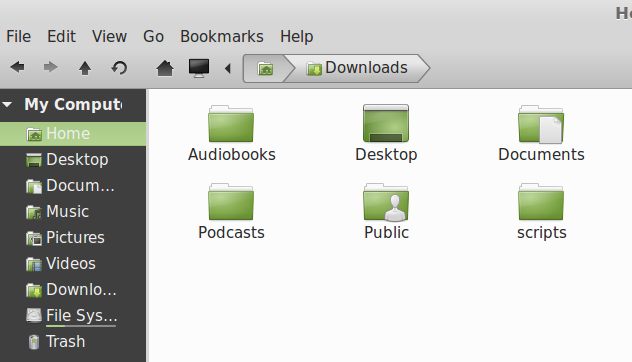Open the File menu
This screenshot has height=362, width=632.
(x=19, y=37)
